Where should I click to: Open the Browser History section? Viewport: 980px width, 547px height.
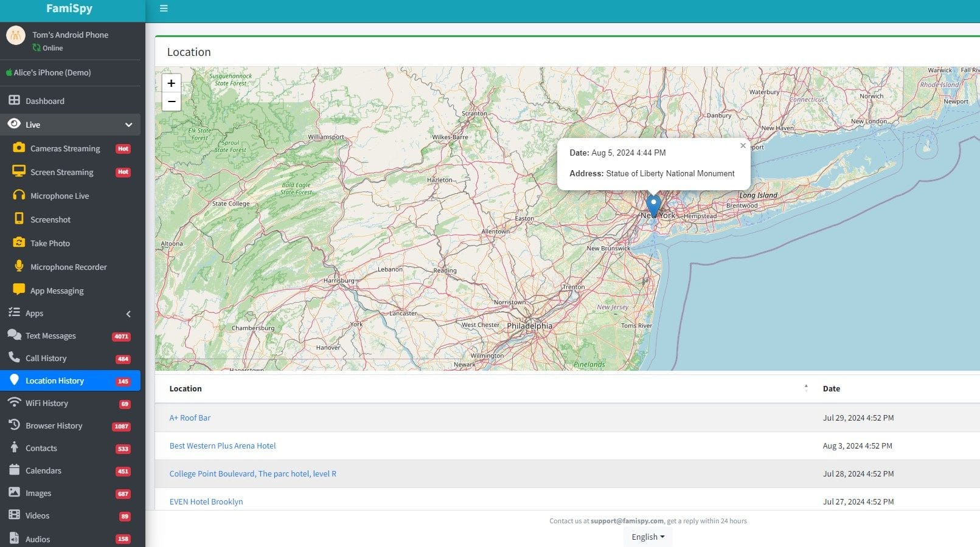[54, 425]
